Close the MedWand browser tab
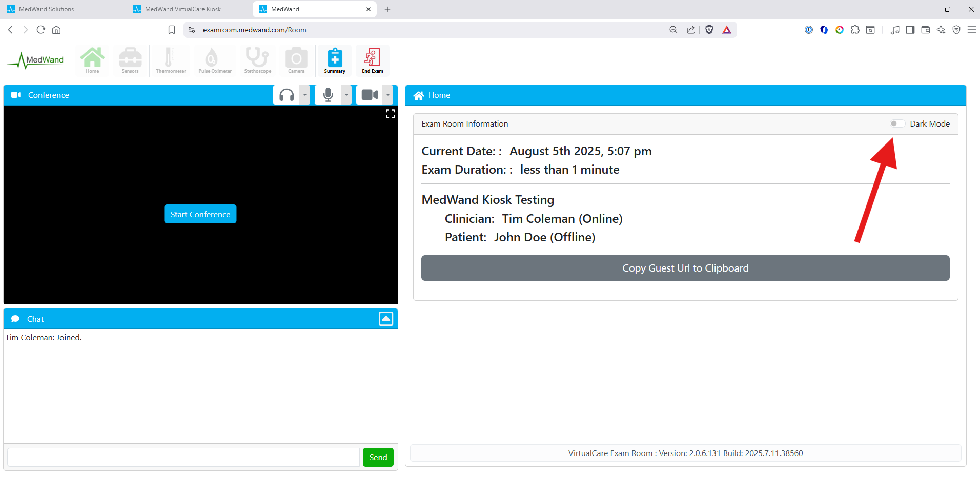The height and width of the screenshot is (496, 980). (369, 9)
